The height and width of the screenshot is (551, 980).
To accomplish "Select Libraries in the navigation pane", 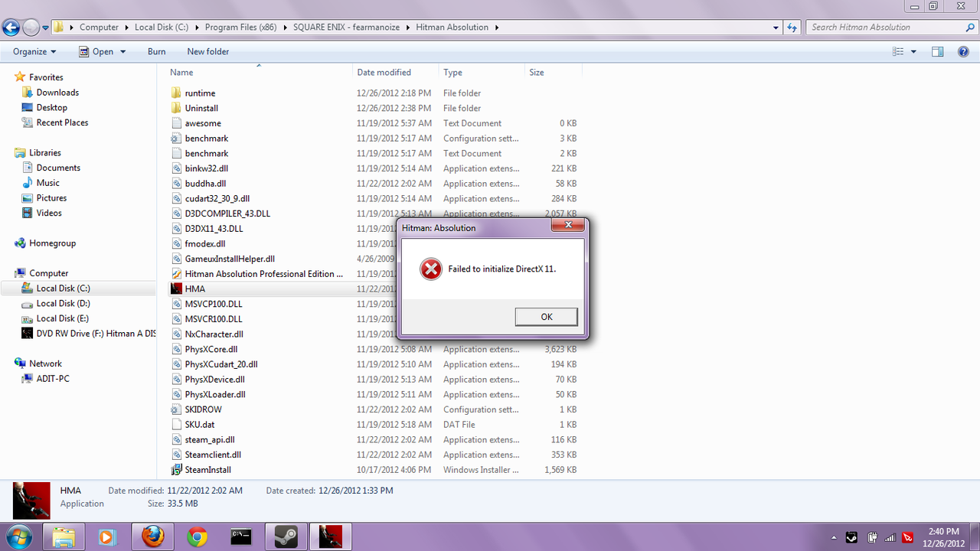I will click(x=45, y=153).
